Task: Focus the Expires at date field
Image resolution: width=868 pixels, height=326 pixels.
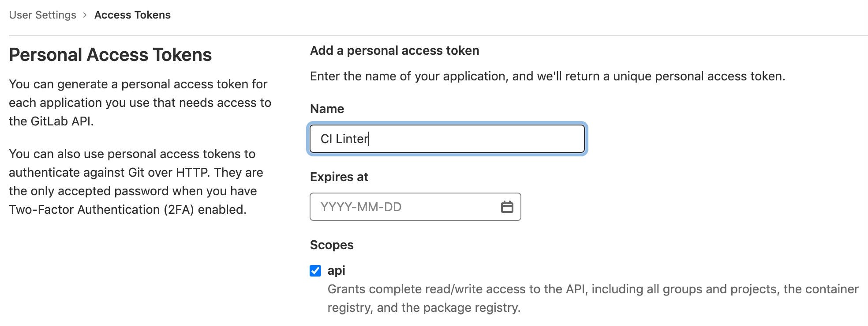Action: 415,207
